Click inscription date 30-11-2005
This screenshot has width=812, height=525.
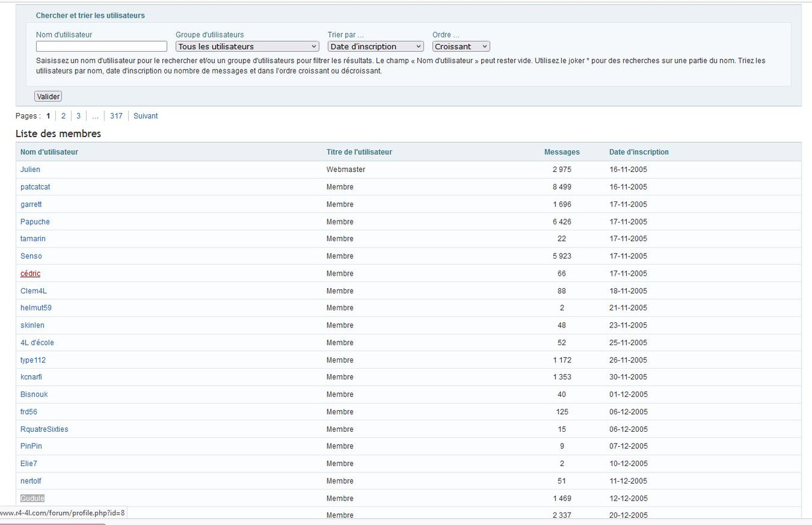628,377
